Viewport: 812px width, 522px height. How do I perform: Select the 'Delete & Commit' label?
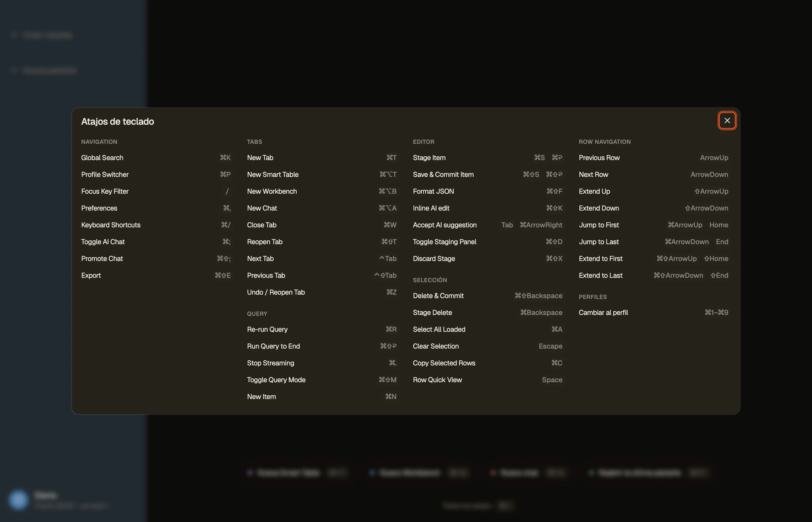pyautogui.click(x=438, y=296)
